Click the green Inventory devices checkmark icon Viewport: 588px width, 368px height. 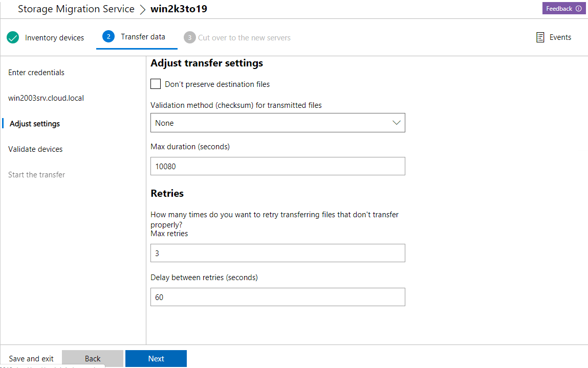[x=13, y=37]
